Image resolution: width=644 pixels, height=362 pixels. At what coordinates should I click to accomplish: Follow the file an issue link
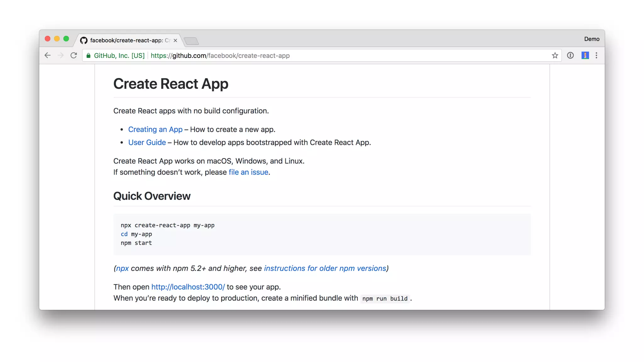pos(248,172)
